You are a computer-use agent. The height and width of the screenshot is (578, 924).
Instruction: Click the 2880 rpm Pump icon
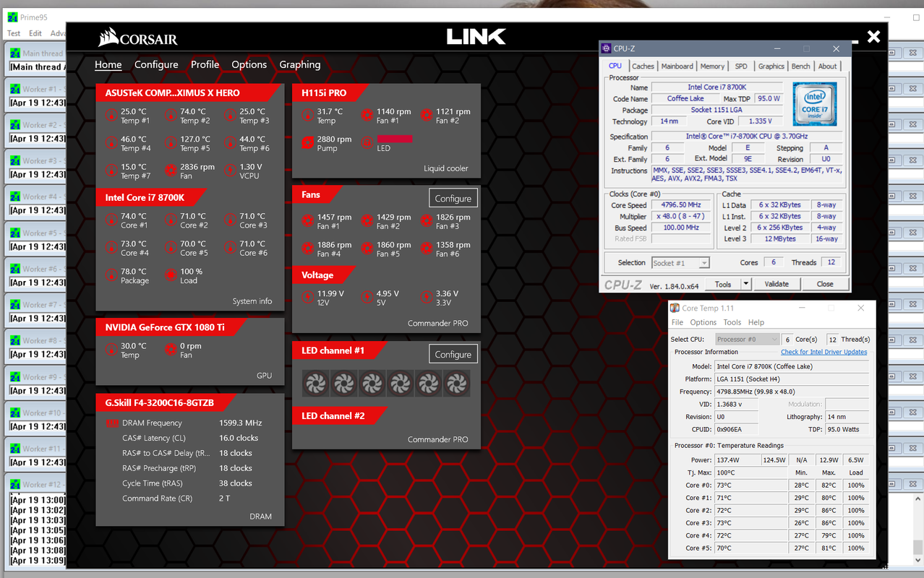click(307, 143)
